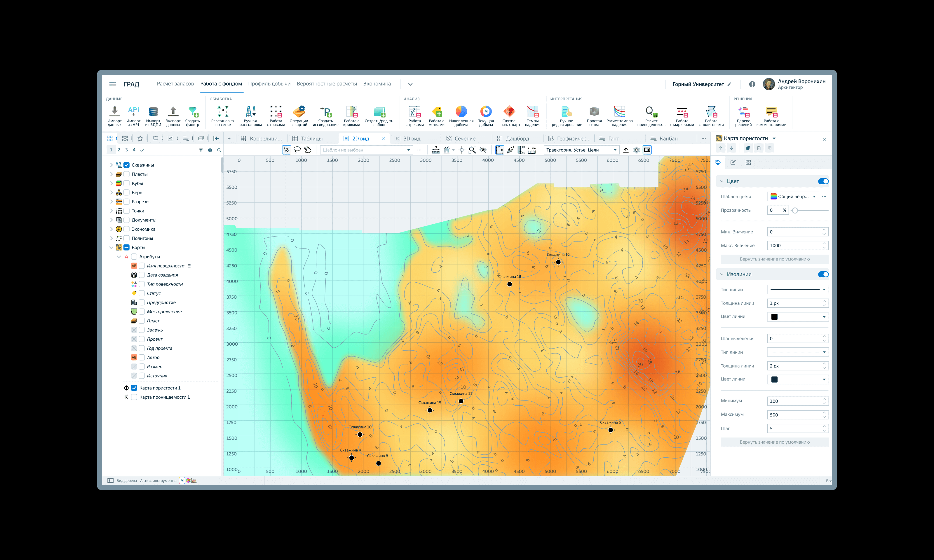Click the Импорт данных icon
934x560 pixels.
[114, 112]
